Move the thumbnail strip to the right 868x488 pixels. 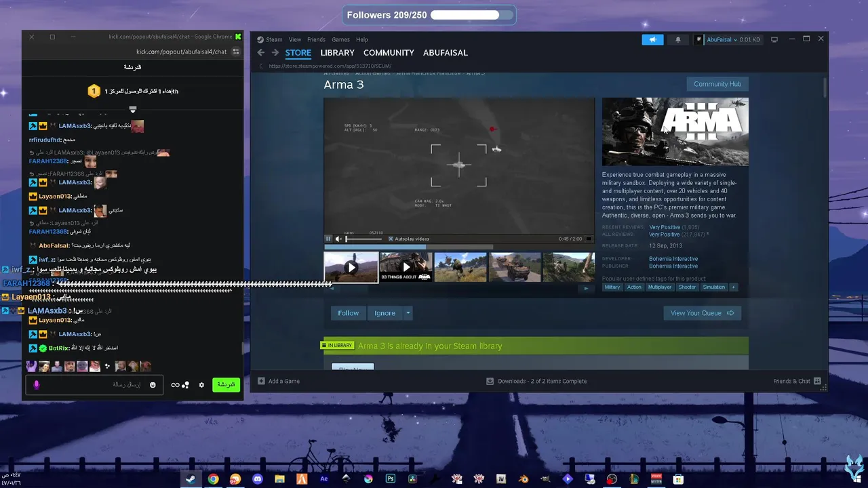(x=587, y=288)
